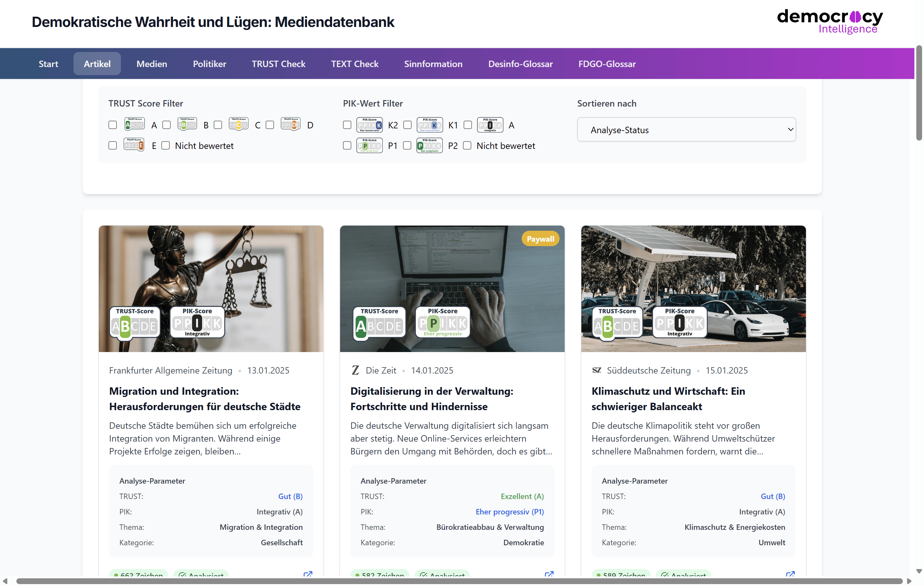Enable the TRUST Score A checkbox
The width and height of the screenshot is (924, 586).
[112, 125]
